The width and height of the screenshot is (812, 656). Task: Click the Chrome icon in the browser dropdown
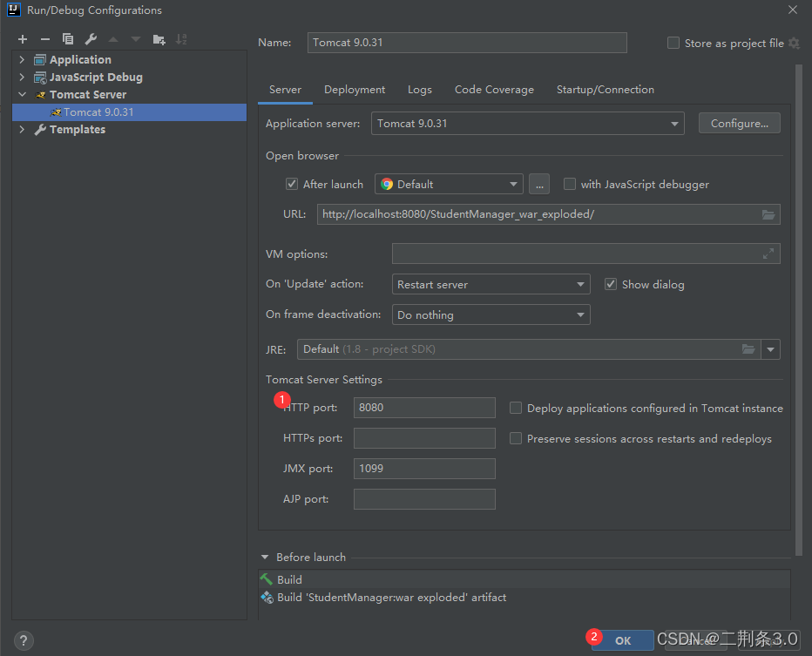coord(387,185)
